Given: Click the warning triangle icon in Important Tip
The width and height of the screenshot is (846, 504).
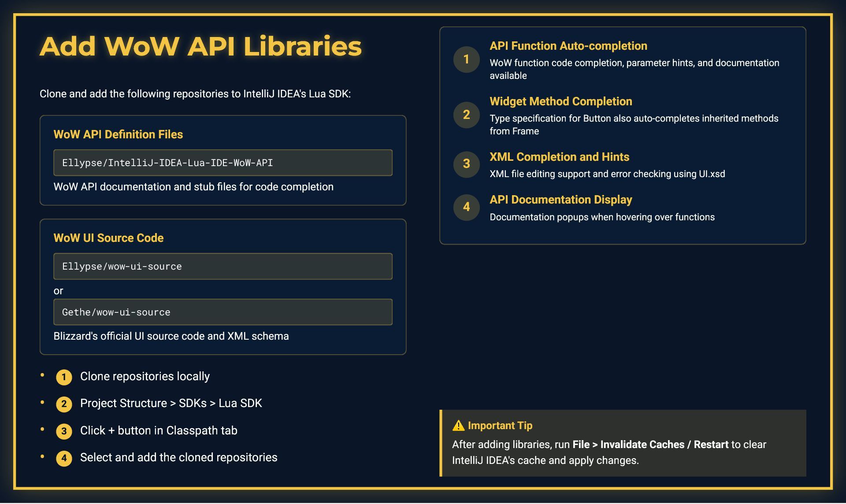Looking at the screenshot, I should [458, 426].
